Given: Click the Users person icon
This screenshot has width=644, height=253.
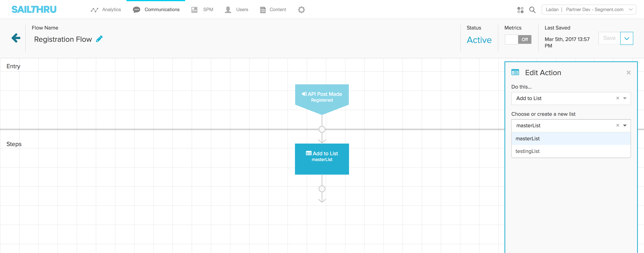Looking at the screenshot, I should (x=228, y=10).
